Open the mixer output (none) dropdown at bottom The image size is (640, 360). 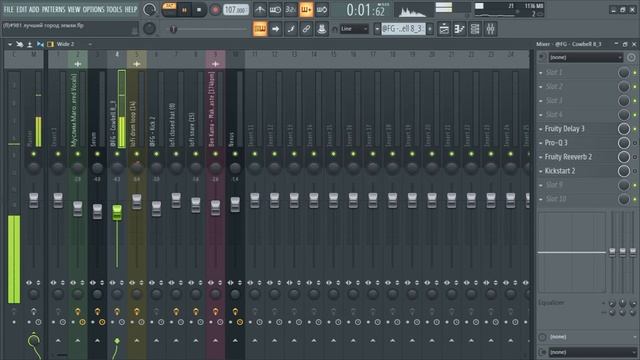point(592,352)
